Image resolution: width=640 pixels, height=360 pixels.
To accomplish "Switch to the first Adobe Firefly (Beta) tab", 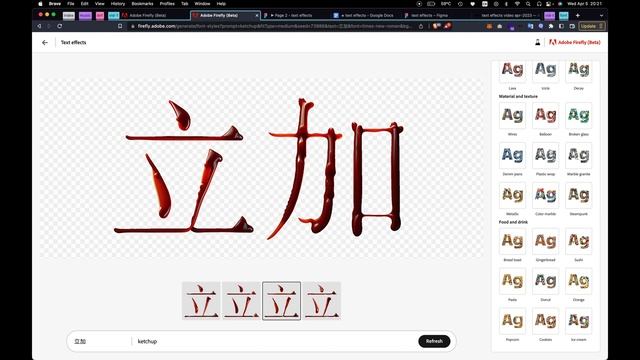I will [155, 16].
